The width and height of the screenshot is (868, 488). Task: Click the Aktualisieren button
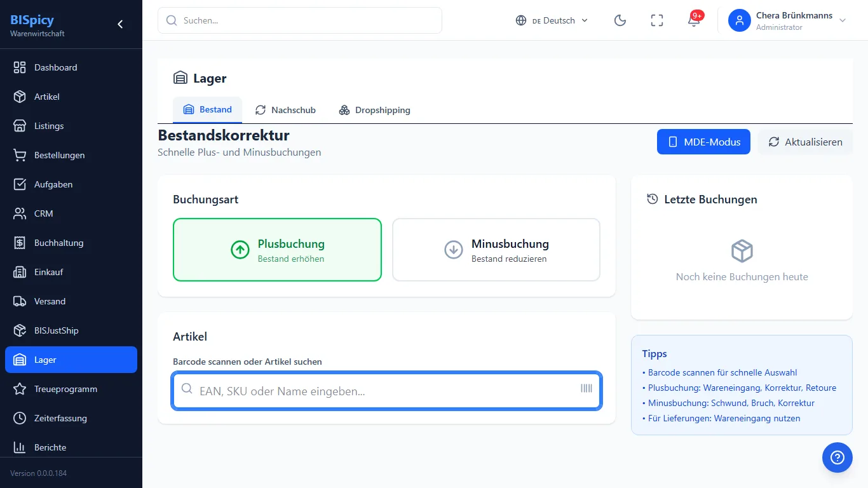pyautogui.click(x=805, y=142)
